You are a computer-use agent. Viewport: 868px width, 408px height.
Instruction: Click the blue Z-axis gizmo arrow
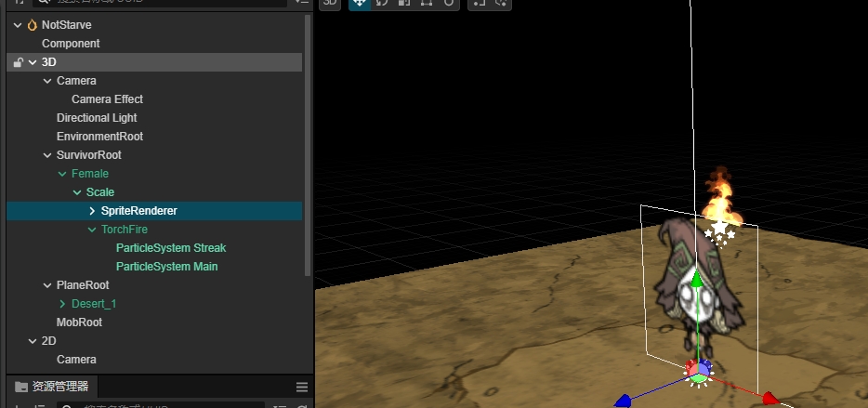click(624, 401)
